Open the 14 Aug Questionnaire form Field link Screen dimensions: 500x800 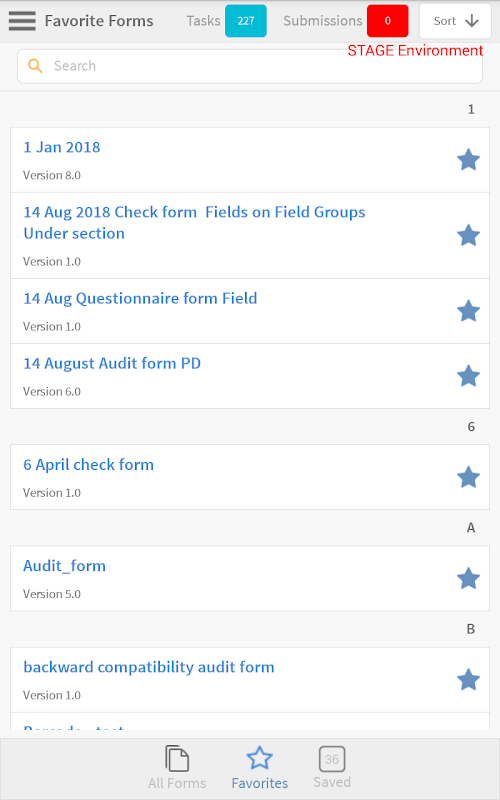pos(140,298)
